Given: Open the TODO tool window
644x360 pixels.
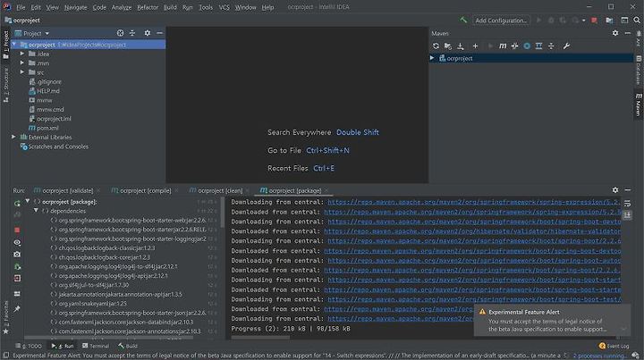Looking at the screenshot, I should click(x=29, y=346).
